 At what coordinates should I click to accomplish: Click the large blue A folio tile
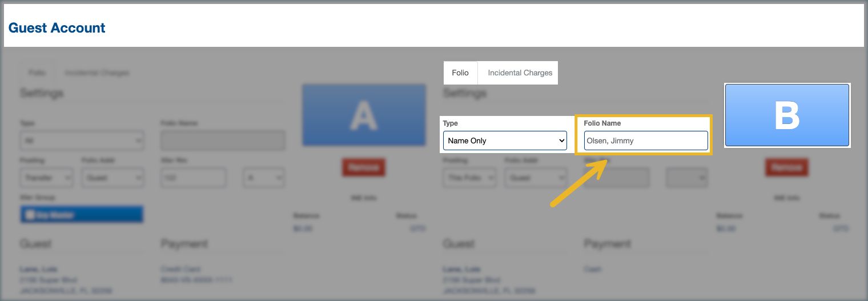pos(364,115)
